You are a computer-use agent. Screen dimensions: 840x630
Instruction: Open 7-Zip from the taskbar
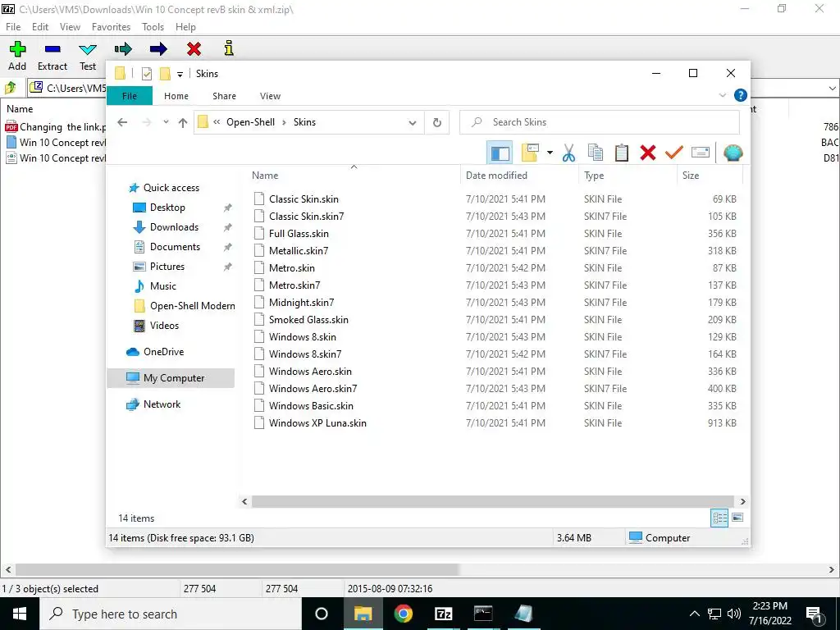tap(443, 614)
